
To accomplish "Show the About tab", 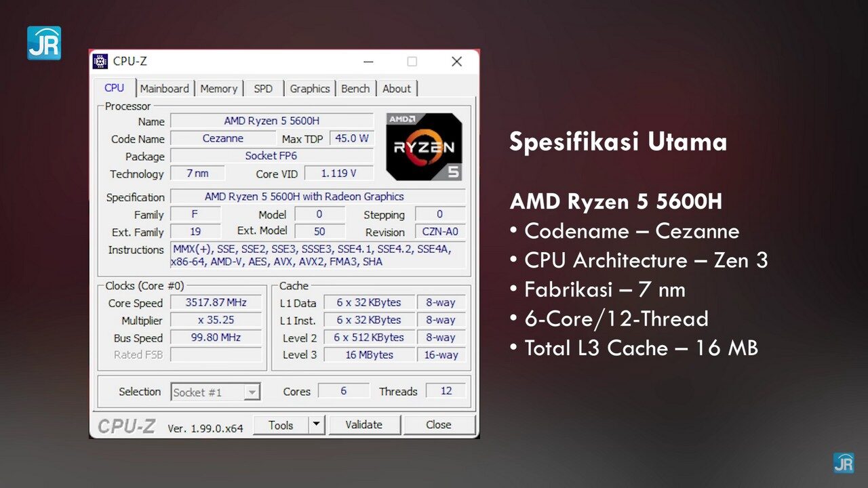I will pos(397,89).
